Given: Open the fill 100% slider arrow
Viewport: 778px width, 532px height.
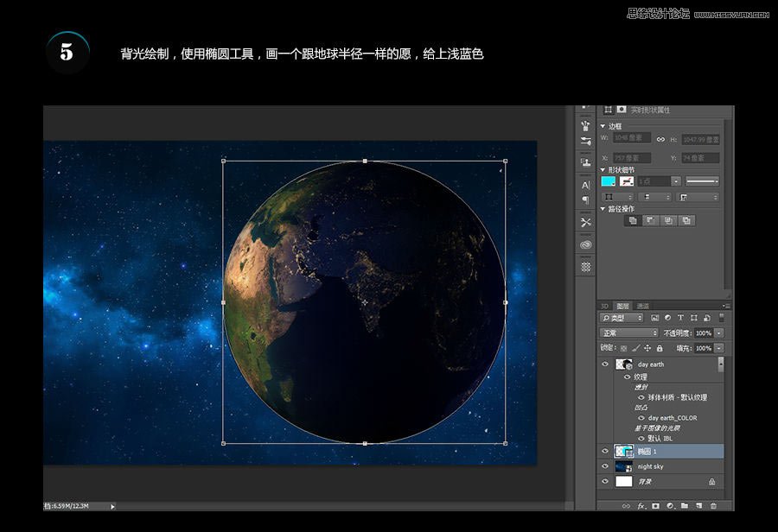Looking at the screenshot, I should pyautogui.click(x=719, y=348).
